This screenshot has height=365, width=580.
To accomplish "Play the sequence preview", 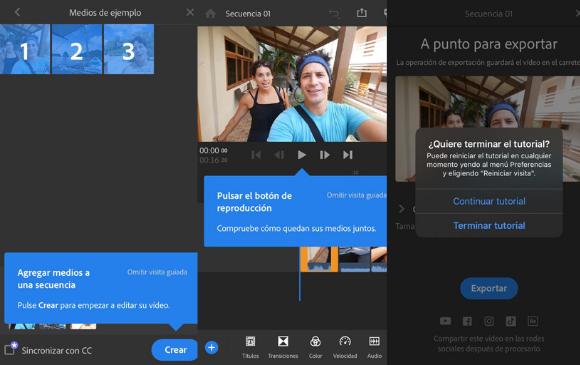I will pos(302,155).
